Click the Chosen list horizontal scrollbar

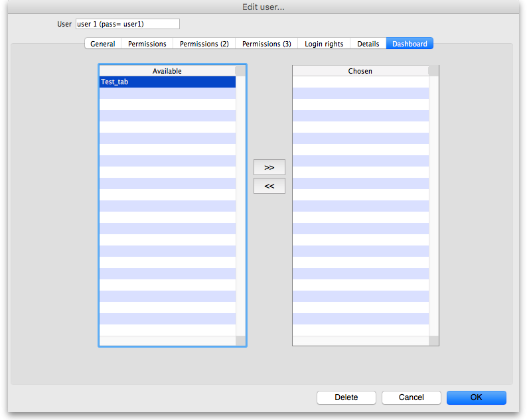pos(360,341)
